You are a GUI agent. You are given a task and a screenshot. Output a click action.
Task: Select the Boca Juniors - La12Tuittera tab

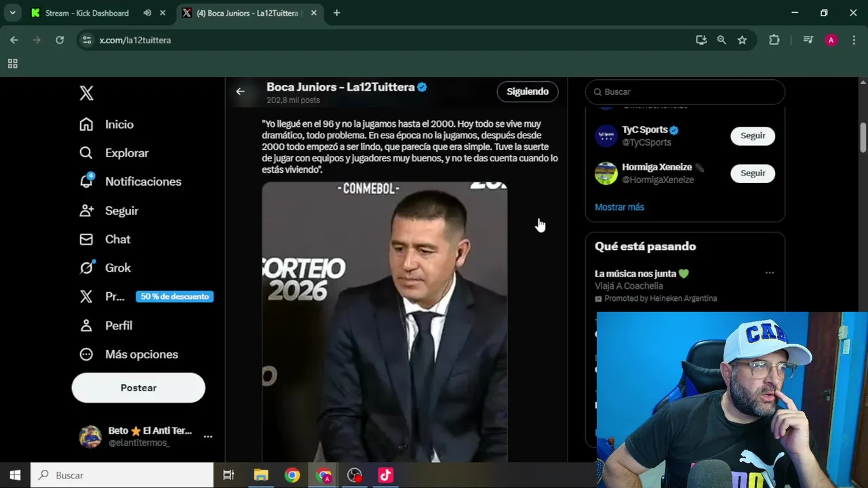click(248, 13)
